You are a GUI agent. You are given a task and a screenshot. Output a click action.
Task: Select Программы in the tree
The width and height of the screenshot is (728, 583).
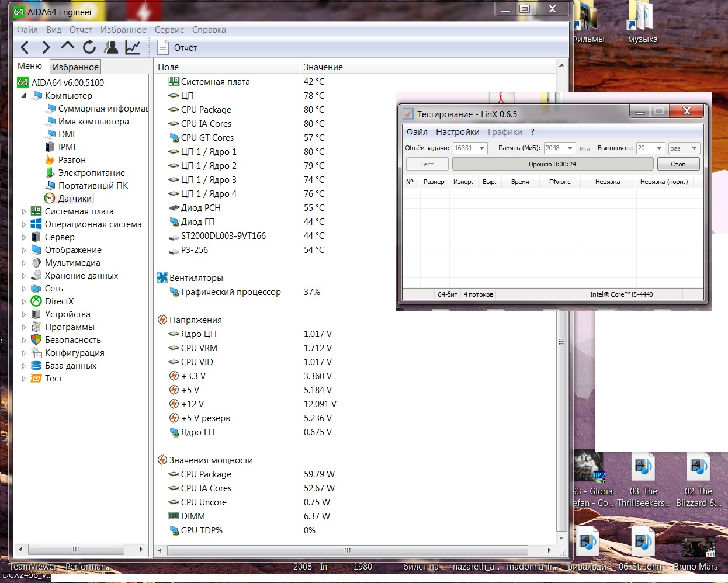pos(70,327)
